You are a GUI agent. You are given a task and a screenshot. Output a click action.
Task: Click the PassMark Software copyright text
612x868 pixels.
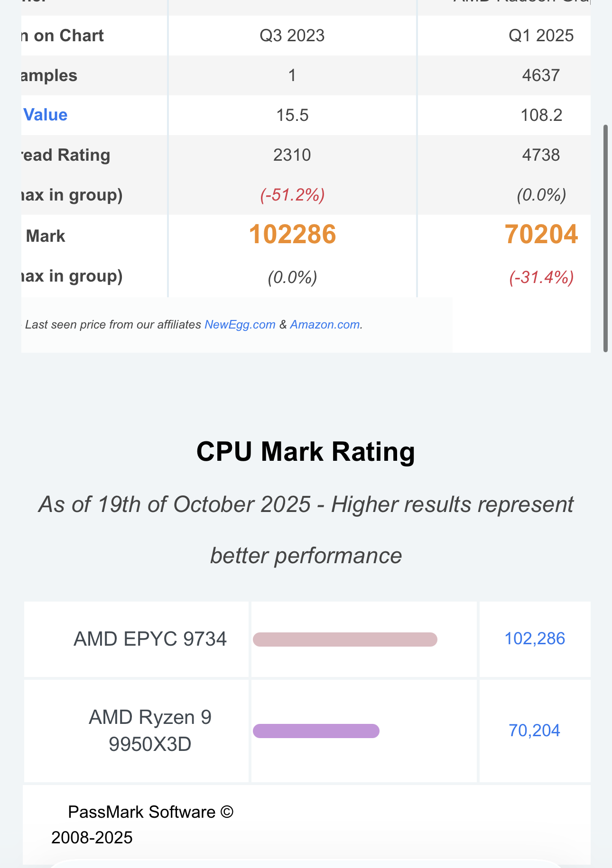coord(142,824)
